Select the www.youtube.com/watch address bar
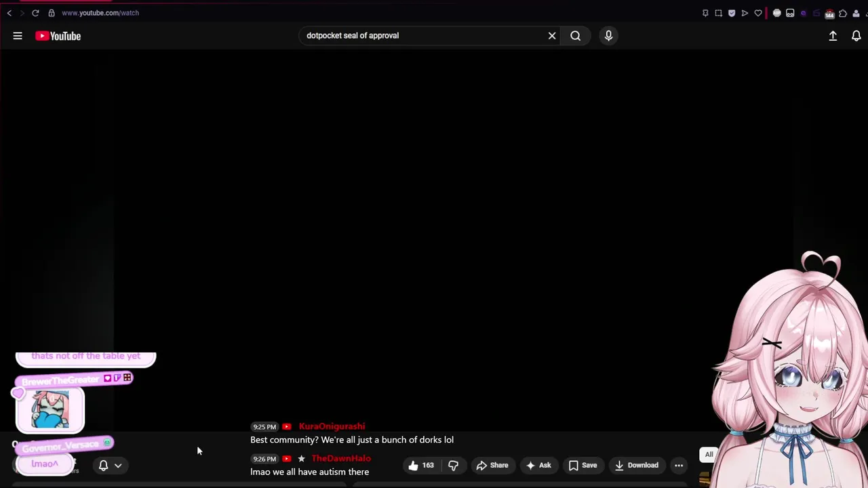The image size is (868, 488). (x=100, y=13)
